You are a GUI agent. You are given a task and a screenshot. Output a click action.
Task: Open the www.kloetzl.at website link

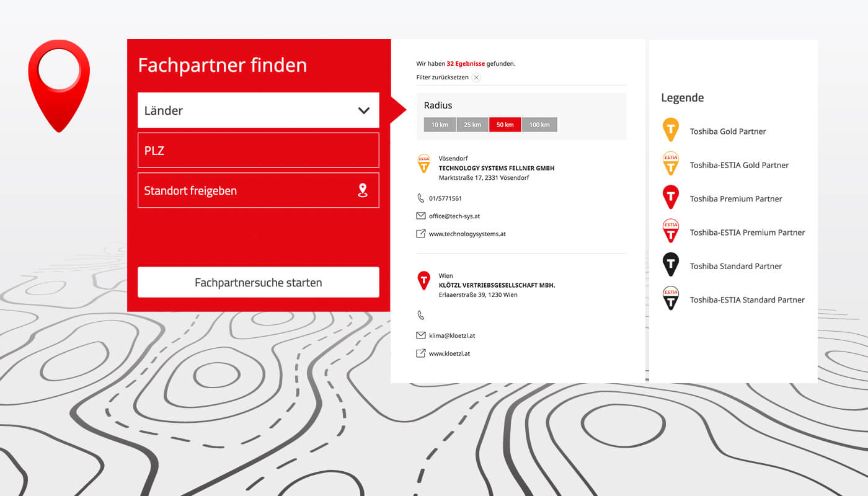pyautogui.click(x=449, y=353)
